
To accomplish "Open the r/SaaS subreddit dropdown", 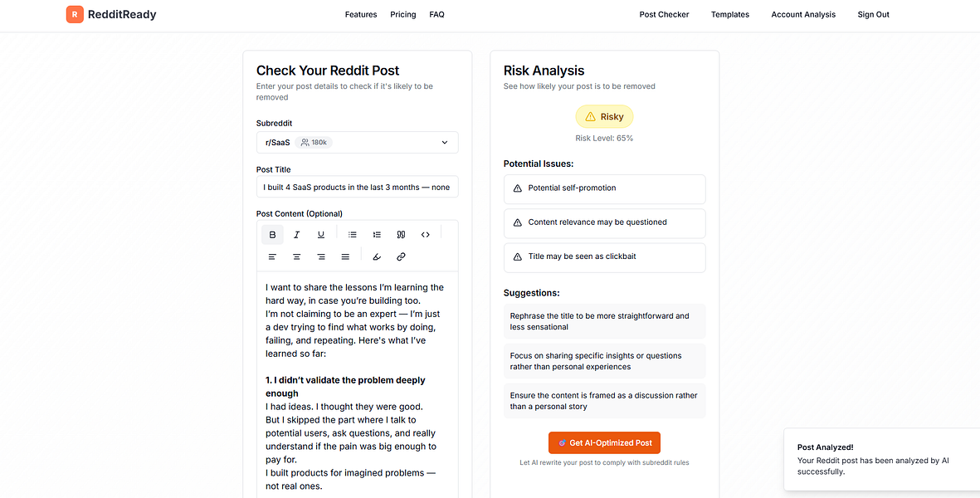I will [x=357, y=143].
